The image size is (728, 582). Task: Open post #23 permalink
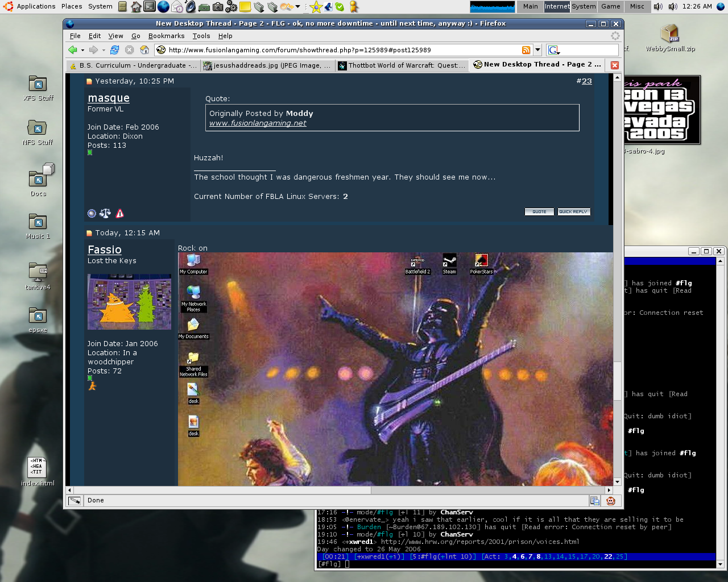[587, 81]
